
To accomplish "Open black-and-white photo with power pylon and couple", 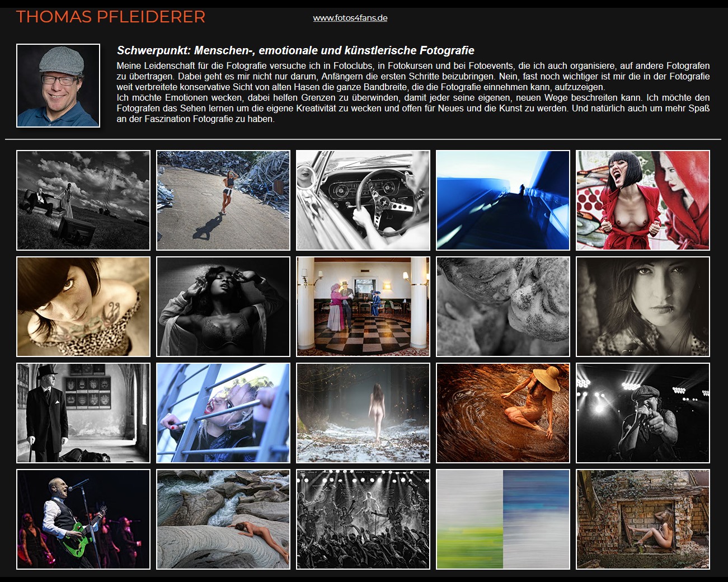I will pos(83,200).
